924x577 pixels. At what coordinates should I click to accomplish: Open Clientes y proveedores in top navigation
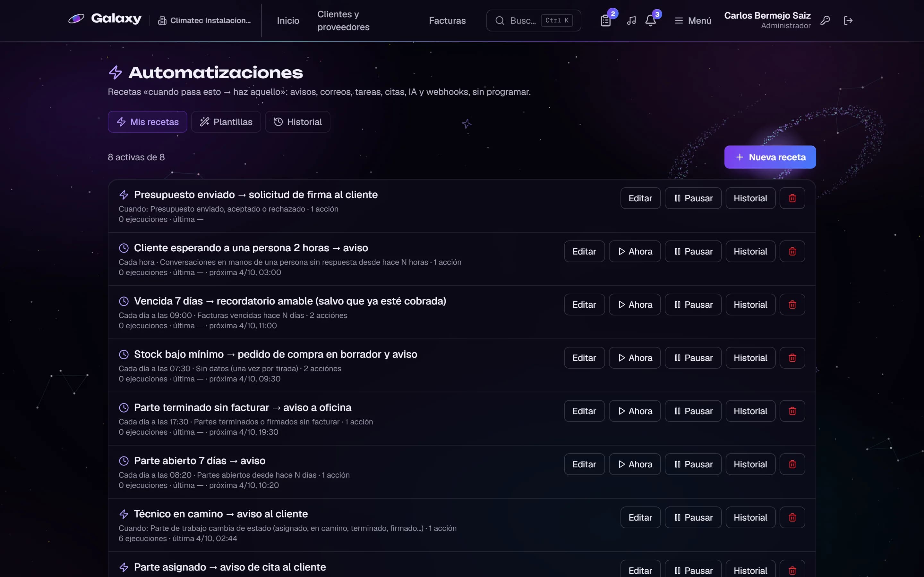343,21
